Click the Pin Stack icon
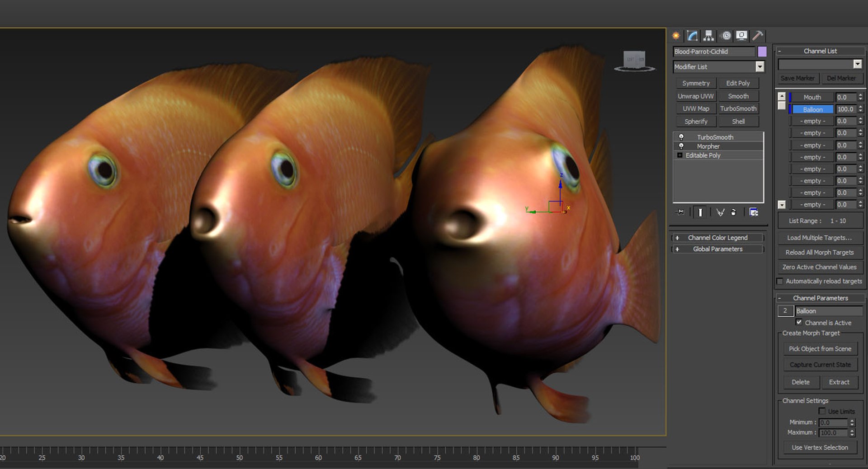The image size is (868, 469). tap(680, 212)
